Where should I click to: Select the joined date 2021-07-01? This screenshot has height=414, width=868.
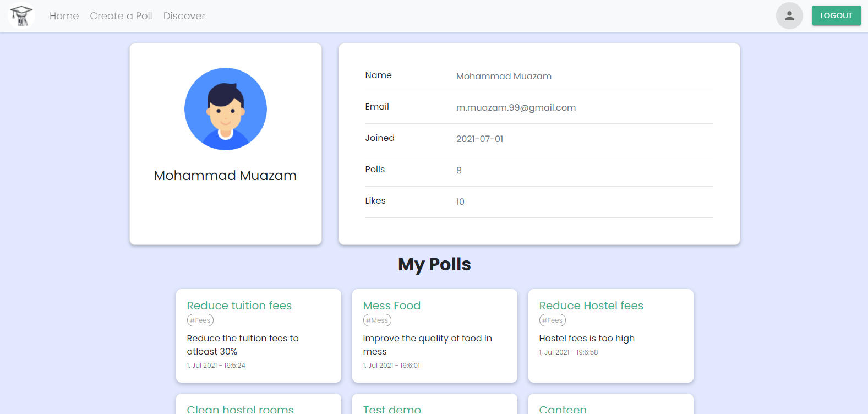coord(479,139)
